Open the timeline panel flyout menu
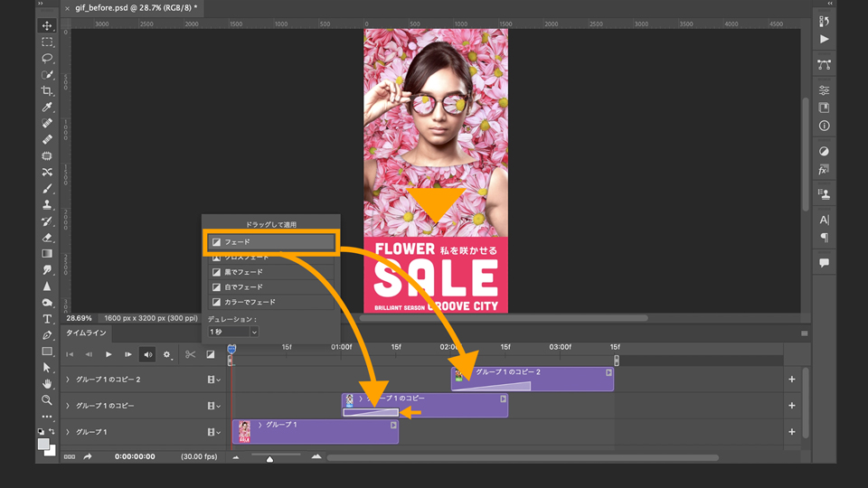868x488 pixels. (805, 333)
